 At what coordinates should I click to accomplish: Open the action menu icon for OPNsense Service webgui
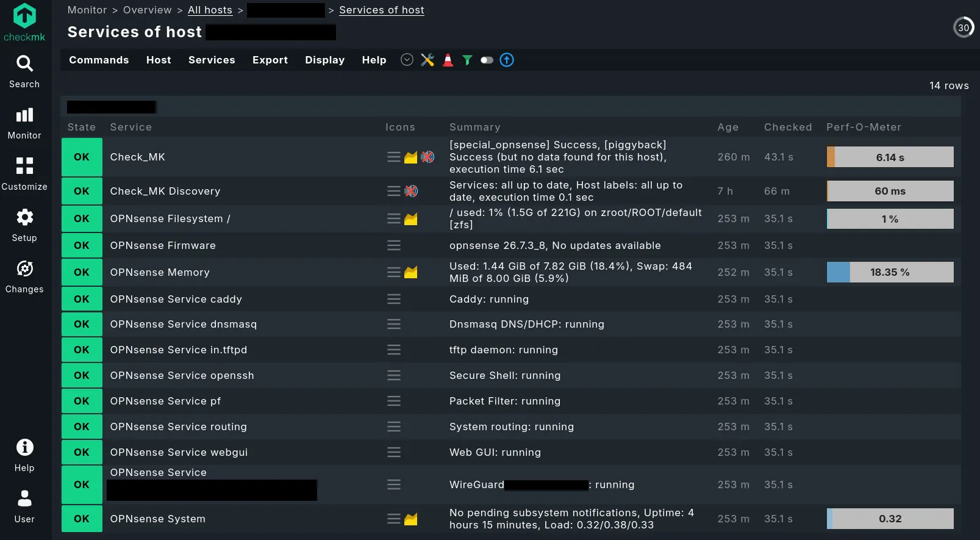(x=394, y=452)
